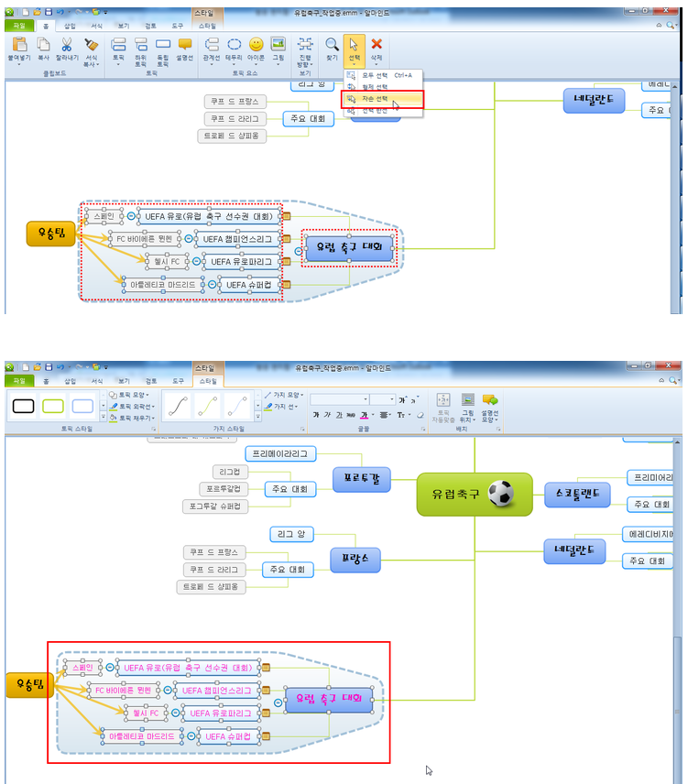Select 우승팀 topic in top window
The image size is (688, 784).
(51, 234)
